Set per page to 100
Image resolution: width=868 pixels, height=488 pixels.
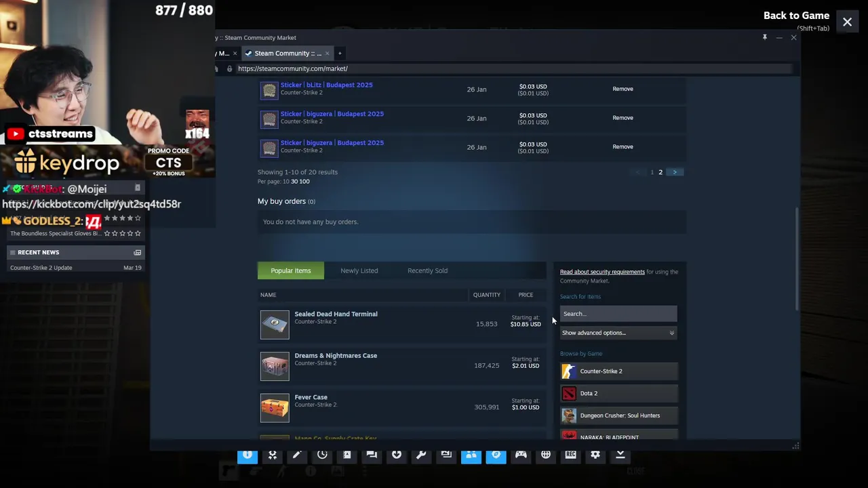(x=304, y=182)
